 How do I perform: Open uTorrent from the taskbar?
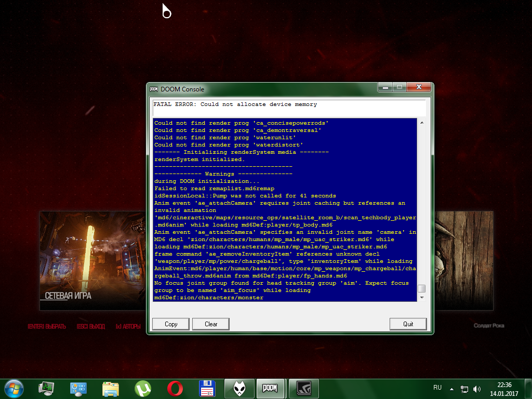[143, 388]
